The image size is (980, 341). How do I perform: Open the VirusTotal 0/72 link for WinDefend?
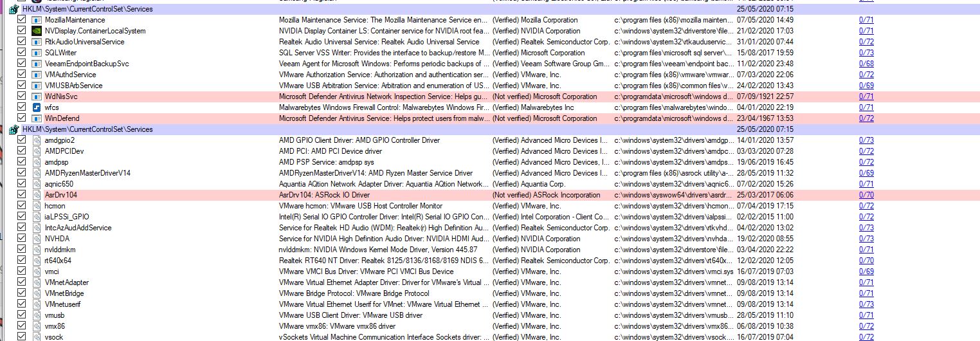point(866,118)
